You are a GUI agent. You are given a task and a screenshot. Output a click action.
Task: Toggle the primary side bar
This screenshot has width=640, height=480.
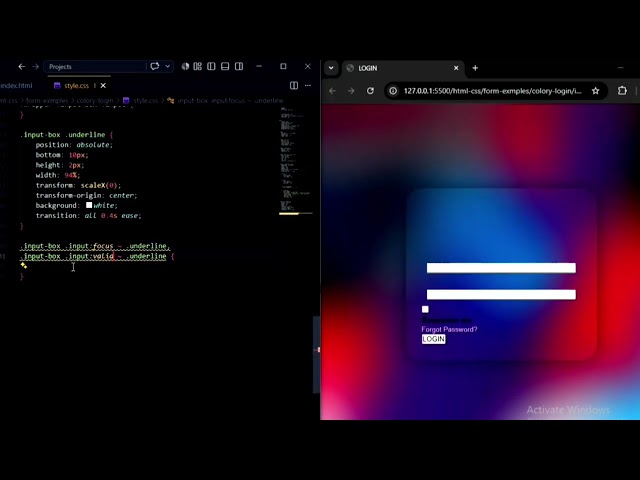tap(211, 67)
